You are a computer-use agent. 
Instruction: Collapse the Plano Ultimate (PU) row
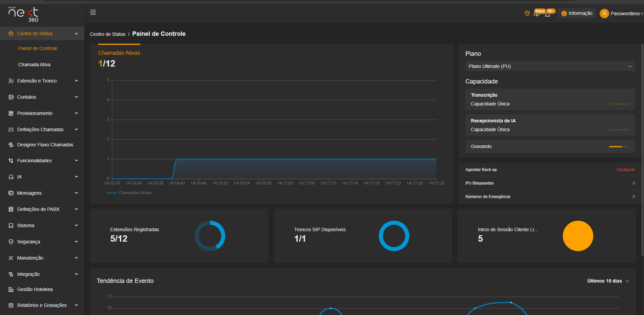pos(630,66)
